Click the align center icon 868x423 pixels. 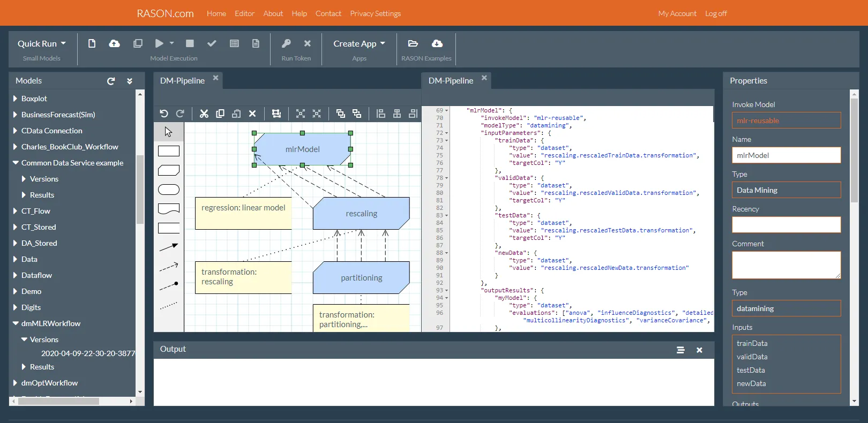pyautogui.click(x=397, y=114)
